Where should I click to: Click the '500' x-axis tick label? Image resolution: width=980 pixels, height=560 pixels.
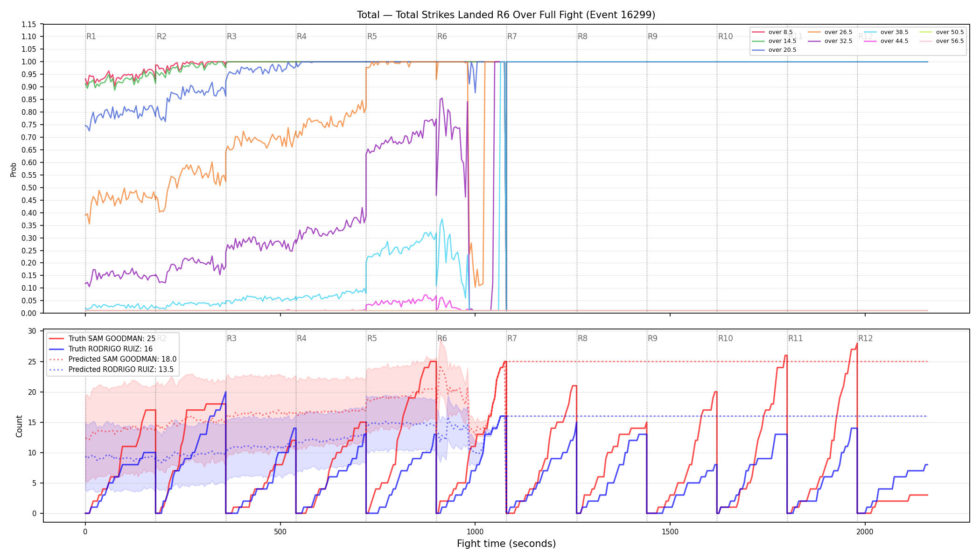tap(280, 532)
